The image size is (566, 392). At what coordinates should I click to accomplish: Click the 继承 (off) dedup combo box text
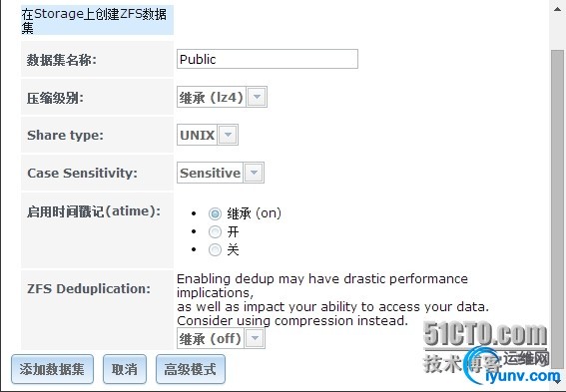coord(211,338)
